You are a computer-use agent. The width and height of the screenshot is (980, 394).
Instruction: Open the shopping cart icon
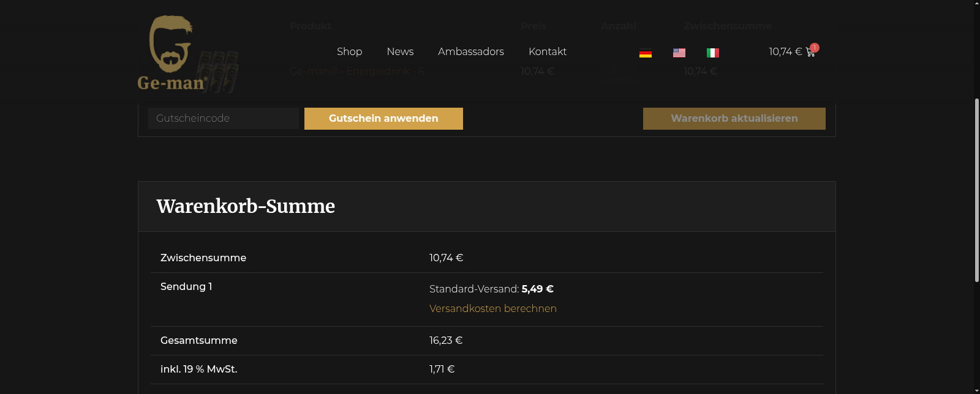(x=810, y=53)
